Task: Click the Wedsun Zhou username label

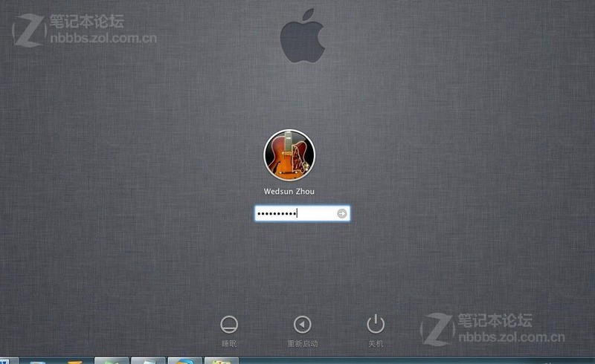Action: pos(289,192)
